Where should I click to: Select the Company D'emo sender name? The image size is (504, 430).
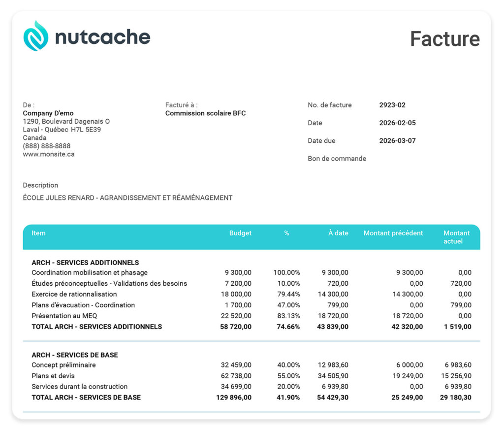click(48, 113)
